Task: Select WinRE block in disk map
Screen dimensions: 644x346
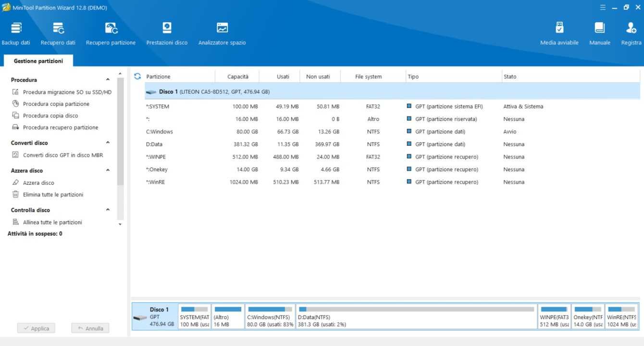Action: (x=622, y=316)
